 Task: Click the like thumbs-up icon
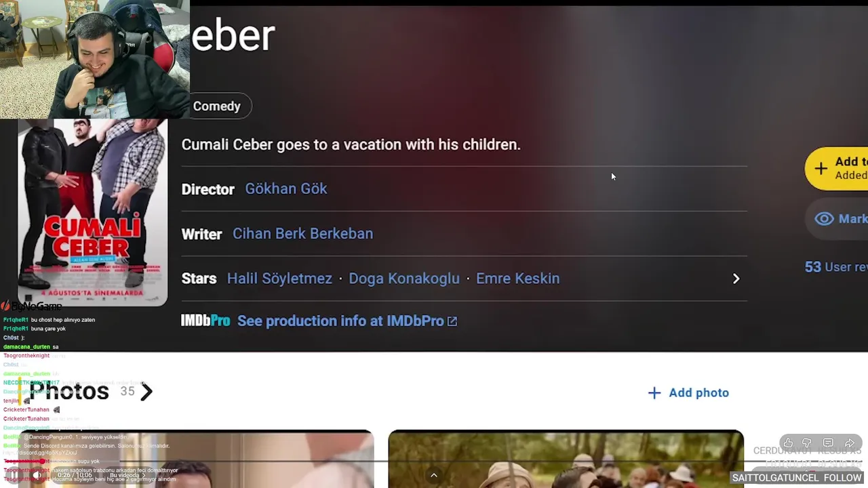[x=788, y=443]
